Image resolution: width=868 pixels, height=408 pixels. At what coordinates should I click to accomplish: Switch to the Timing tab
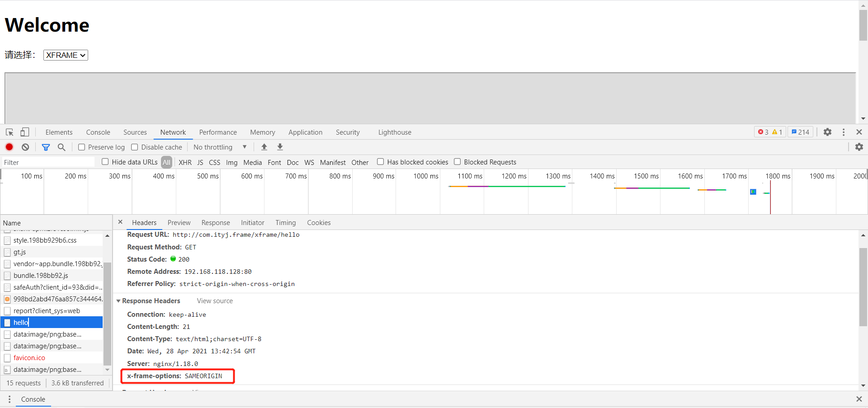[285, 222]
